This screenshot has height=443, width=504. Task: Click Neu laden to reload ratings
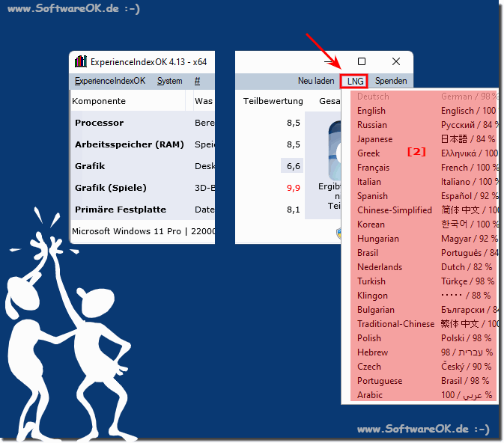tap(316, 81)
